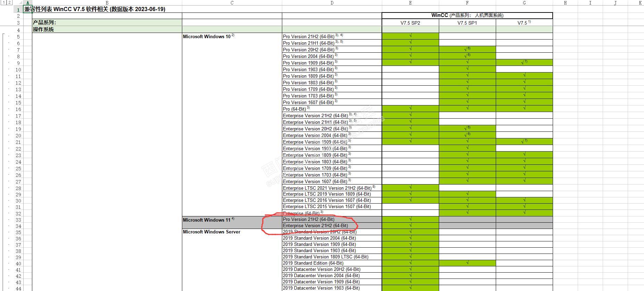Click 'Enterprise LTSC 2016 Version 1607 (64-Bit)' cell
The height and width of the screenshot is (291, 644).
[332, 200]
